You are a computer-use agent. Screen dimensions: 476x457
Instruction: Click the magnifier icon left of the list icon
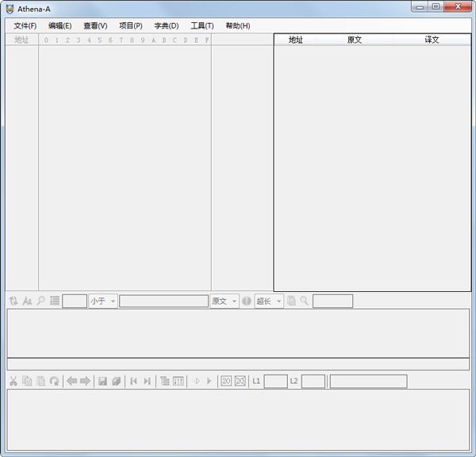coord(40,301)
